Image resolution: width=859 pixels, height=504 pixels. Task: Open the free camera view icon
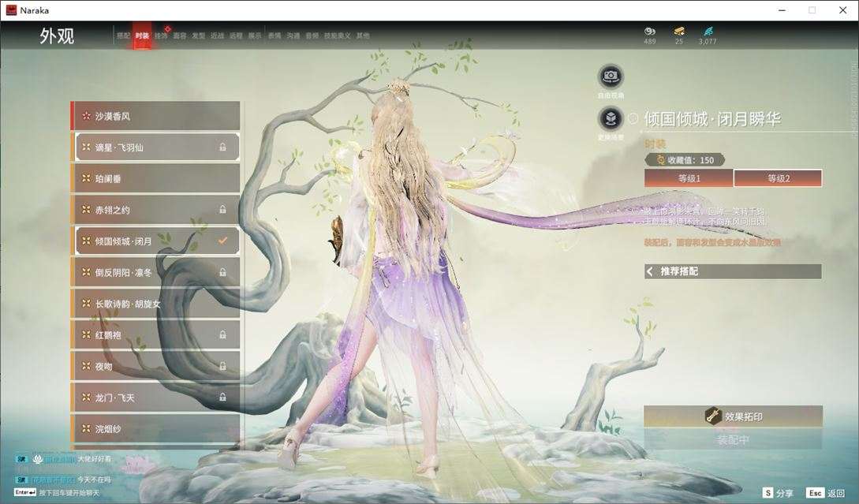click(x=611, y=77)
